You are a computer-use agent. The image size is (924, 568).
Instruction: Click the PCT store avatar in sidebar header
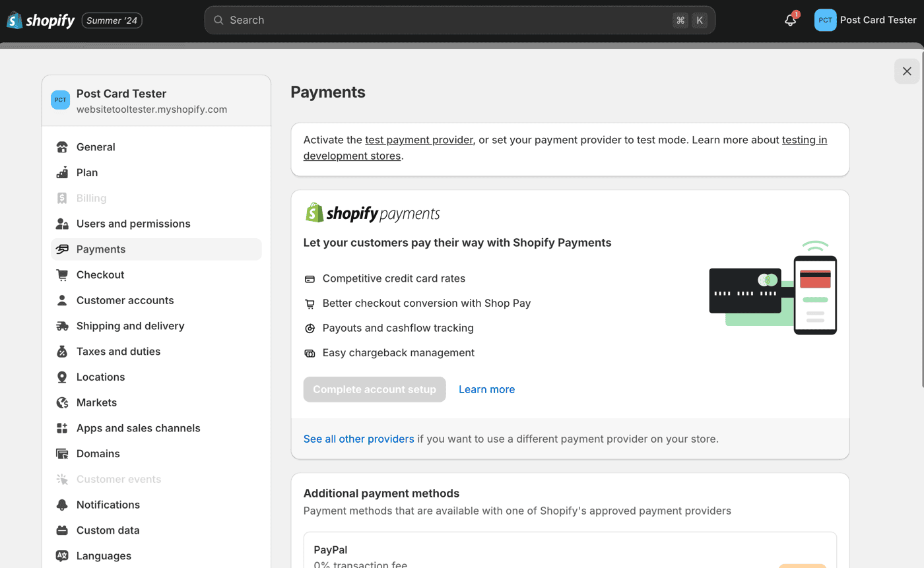(x=61, y=100)
